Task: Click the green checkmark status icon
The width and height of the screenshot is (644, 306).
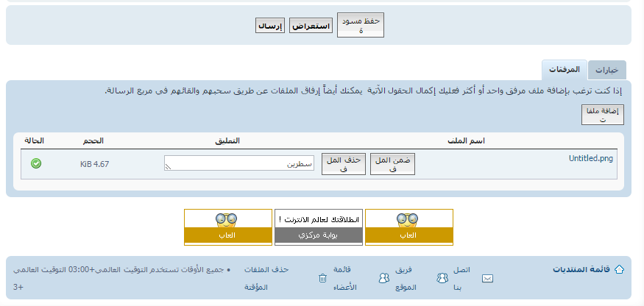Action: click(x=36, y=163)
